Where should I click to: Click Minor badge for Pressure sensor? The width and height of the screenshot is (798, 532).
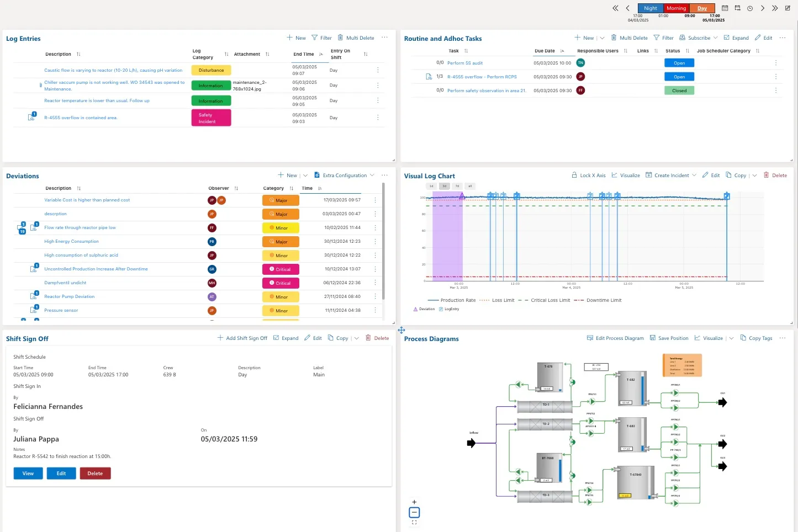[x=281, y=310]
